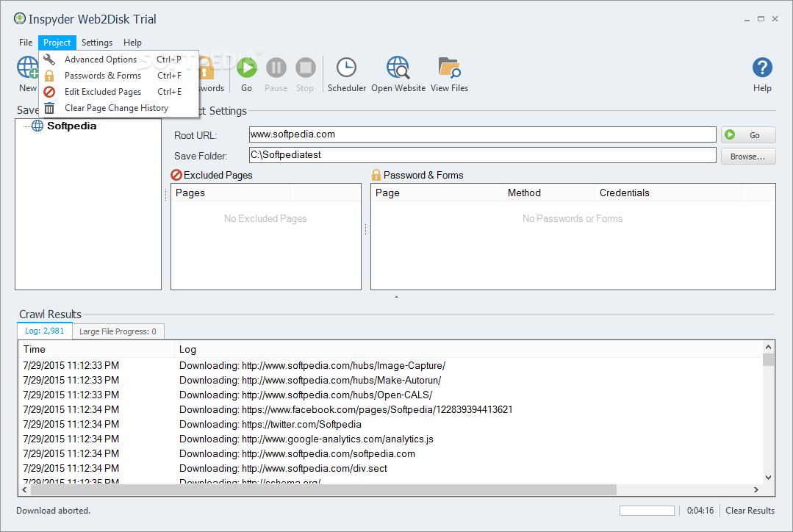
Task: Select the Softpedia project tree item
Action: [x=72, y=126]
